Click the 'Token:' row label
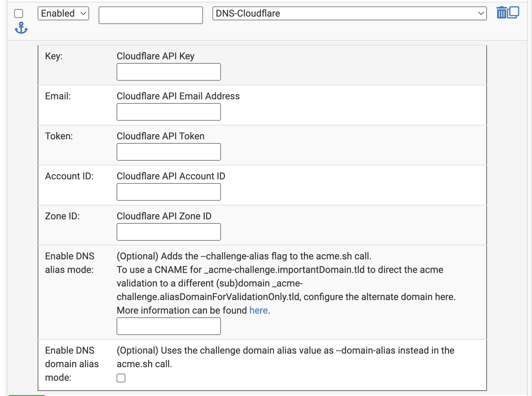 tap(59, 136)
